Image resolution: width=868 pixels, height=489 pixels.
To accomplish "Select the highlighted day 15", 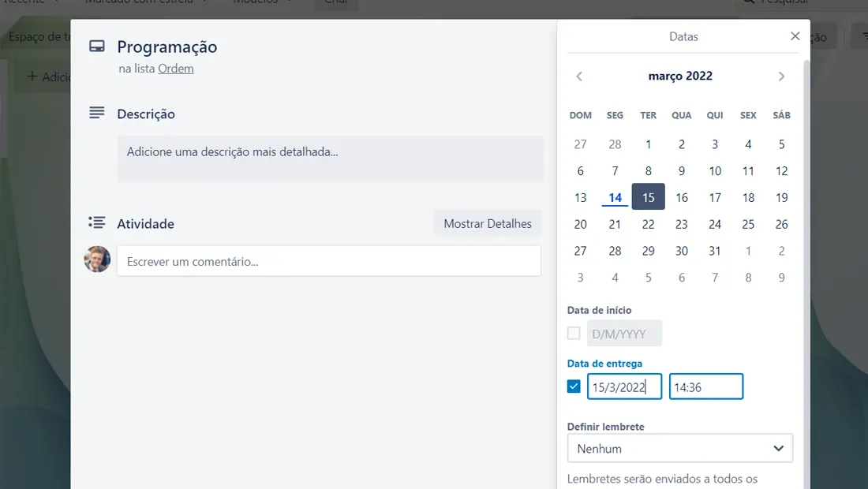I will [648, 197].
